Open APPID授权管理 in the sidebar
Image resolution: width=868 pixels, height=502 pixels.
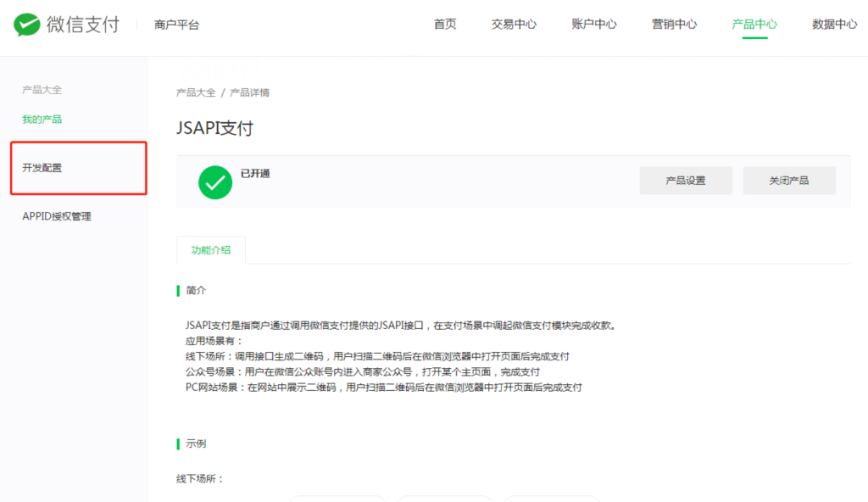pyautogui.click(x=57, y=216)
